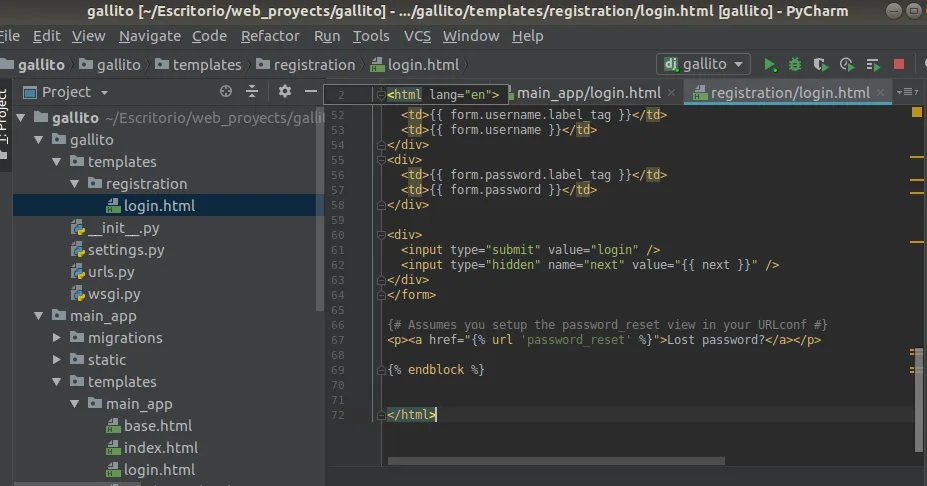Collapse the main_app folder arrow
The width and height of the screenshot is (927, 486).
click(39, 316)
